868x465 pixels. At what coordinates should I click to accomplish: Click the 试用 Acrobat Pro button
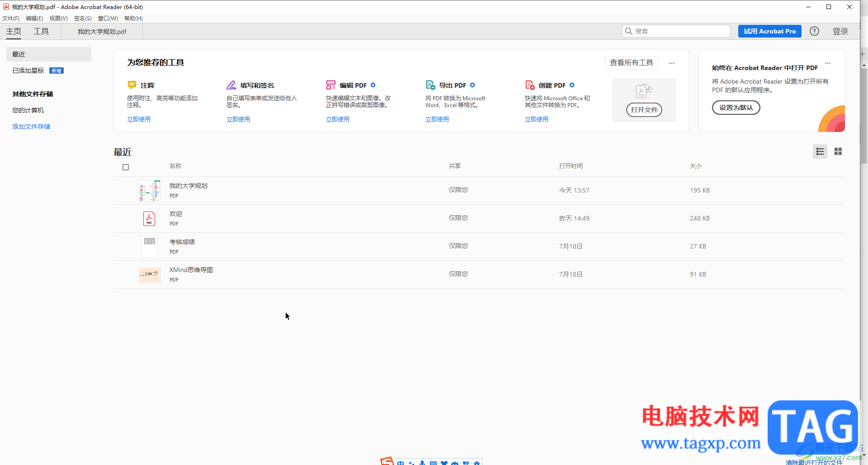(x=769, y=31)
